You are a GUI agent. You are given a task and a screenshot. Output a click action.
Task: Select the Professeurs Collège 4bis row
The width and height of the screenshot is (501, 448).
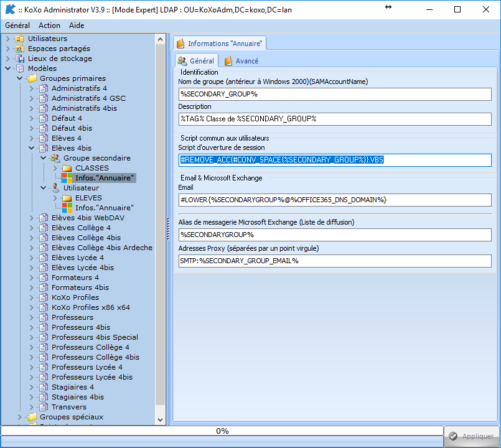point(96,357)
